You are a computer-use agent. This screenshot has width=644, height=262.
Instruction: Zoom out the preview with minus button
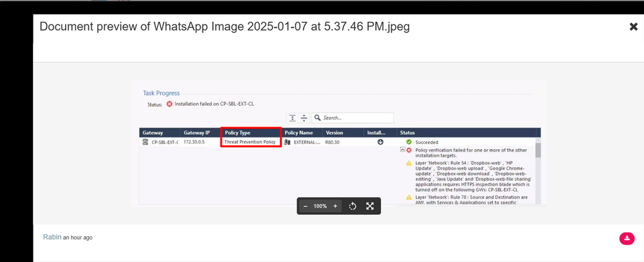[x=306, y=206]
